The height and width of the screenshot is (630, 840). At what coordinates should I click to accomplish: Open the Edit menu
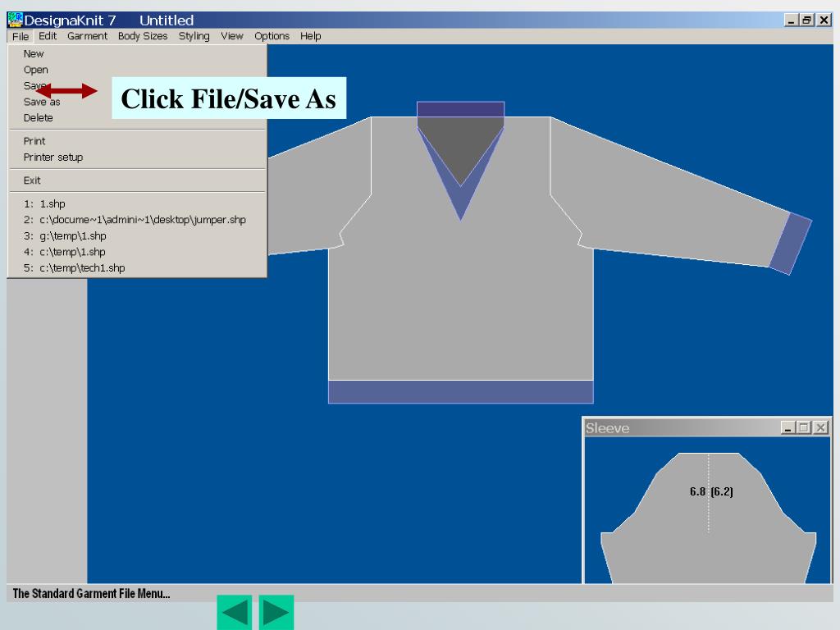coord(47,36)
